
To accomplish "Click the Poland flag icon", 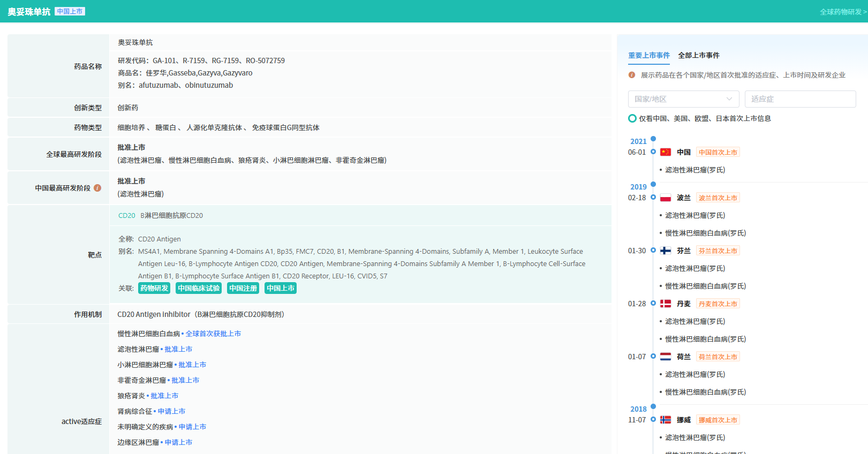I will click(666, 198).
